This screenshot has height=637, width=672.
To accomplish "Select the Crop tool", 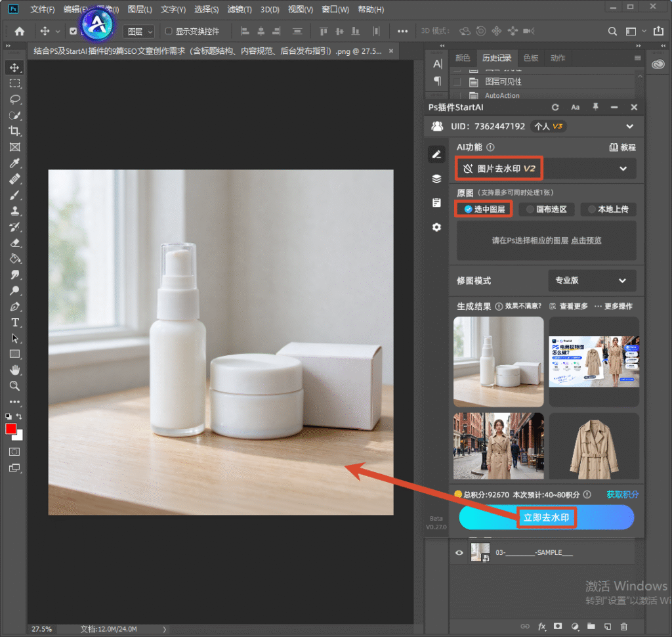I will click(14, 131).
